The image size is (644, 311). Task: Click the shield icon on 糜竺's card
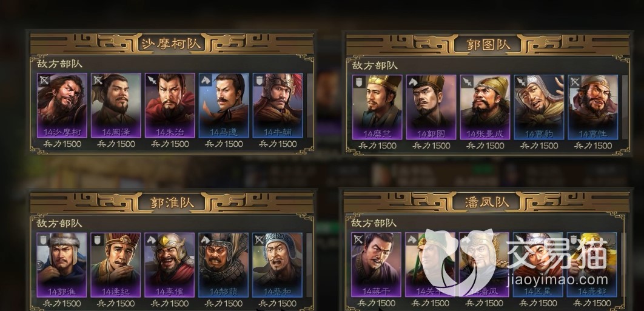359,82
